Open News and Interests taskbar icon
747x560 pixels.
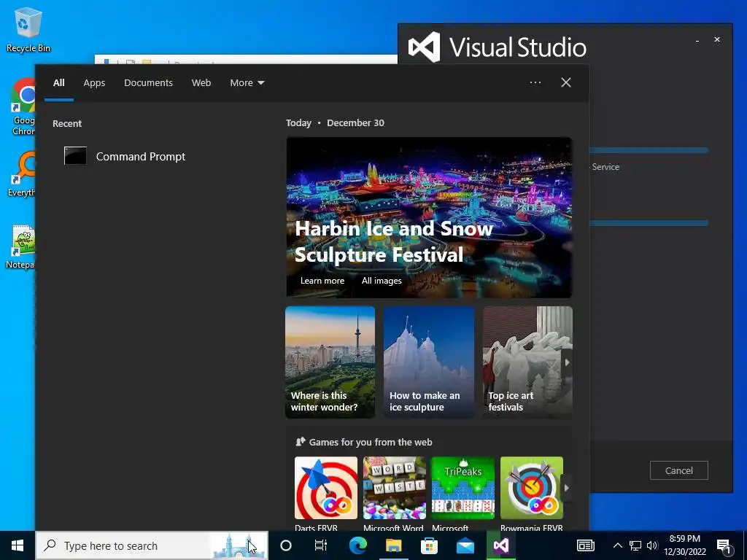tap(586, 545)
